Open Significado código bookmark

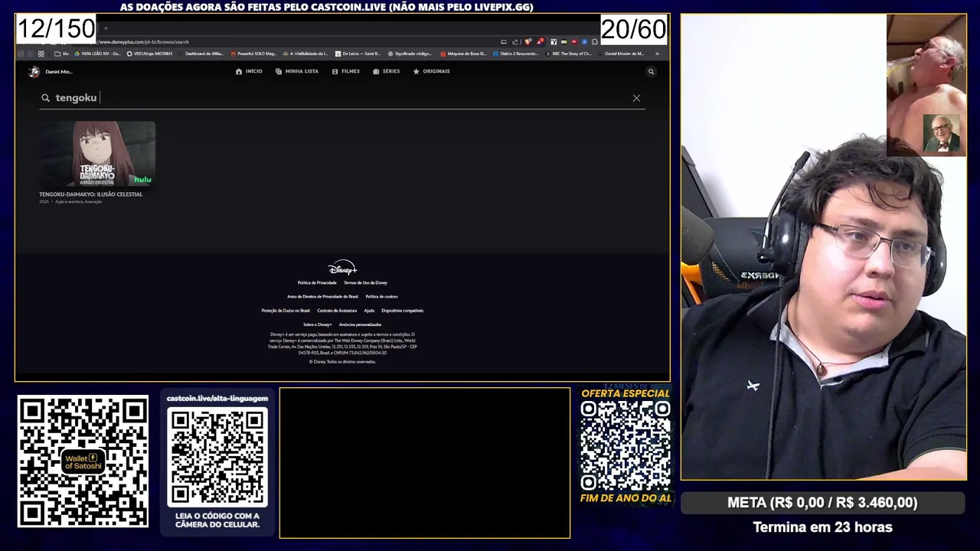click(x=410, y=54)
